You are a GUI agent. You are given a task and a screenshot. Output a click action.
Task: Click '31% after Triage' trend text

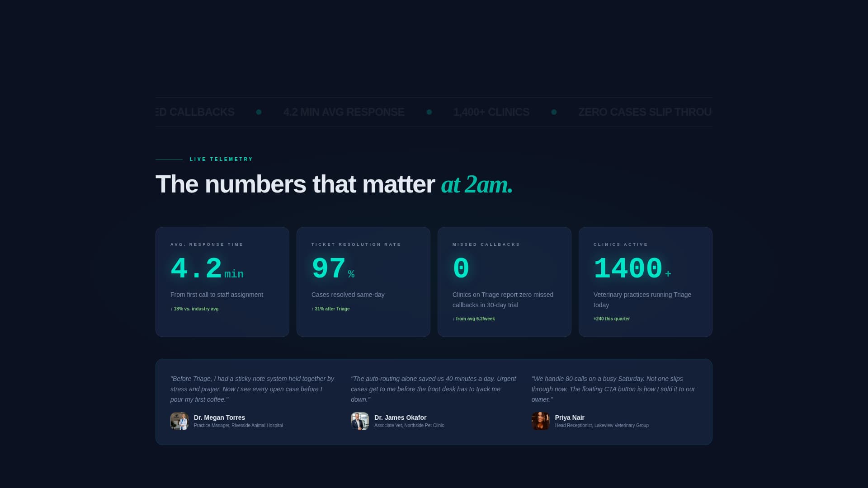(330, 309)
